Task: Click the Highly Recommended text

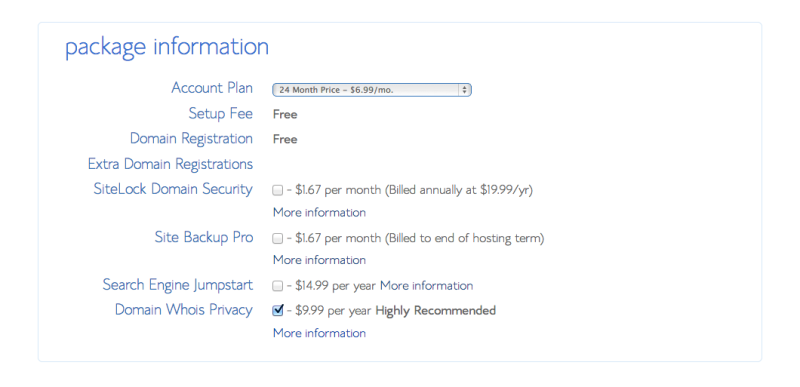Action: tap(436, 310)
